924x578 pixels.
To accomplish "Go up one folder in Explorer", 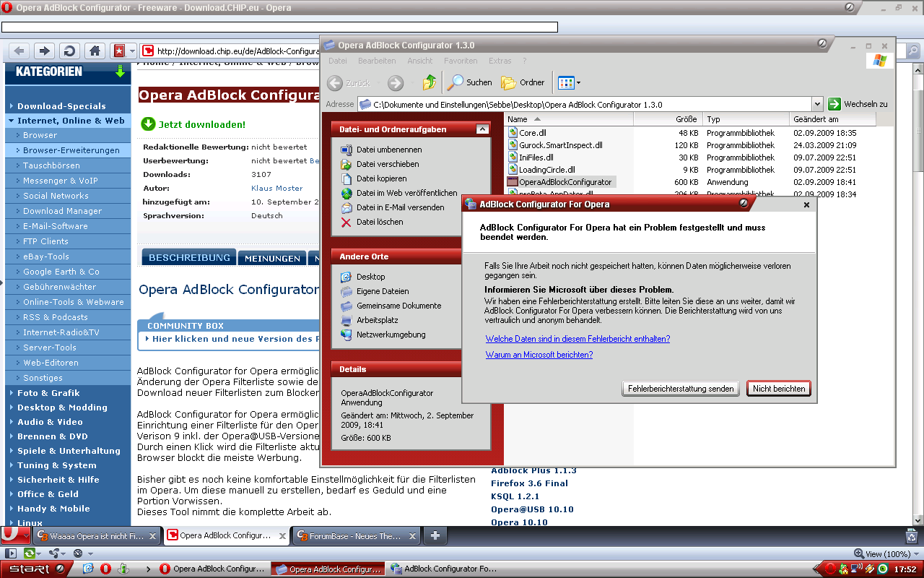I will coord(430,83).
